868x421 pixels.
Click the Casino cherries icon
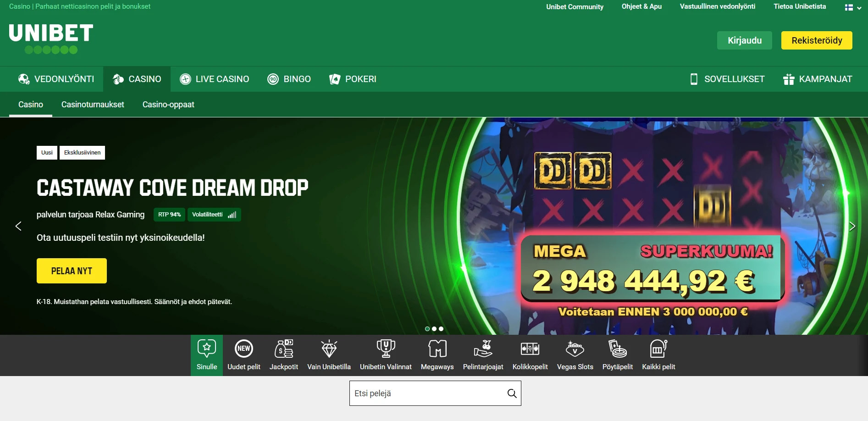pos(118,79)
